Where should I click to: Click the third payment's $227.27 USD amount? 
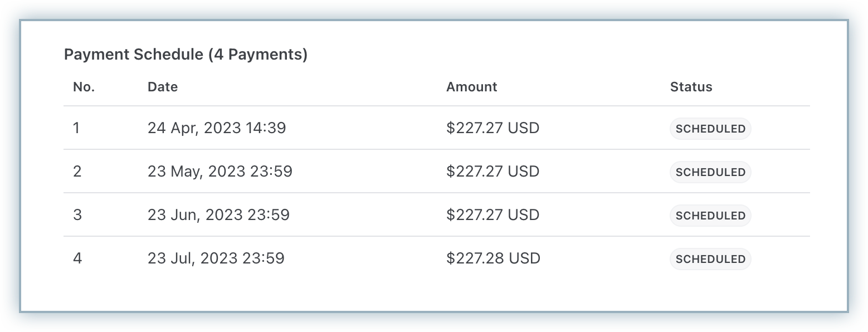(492, 215)
